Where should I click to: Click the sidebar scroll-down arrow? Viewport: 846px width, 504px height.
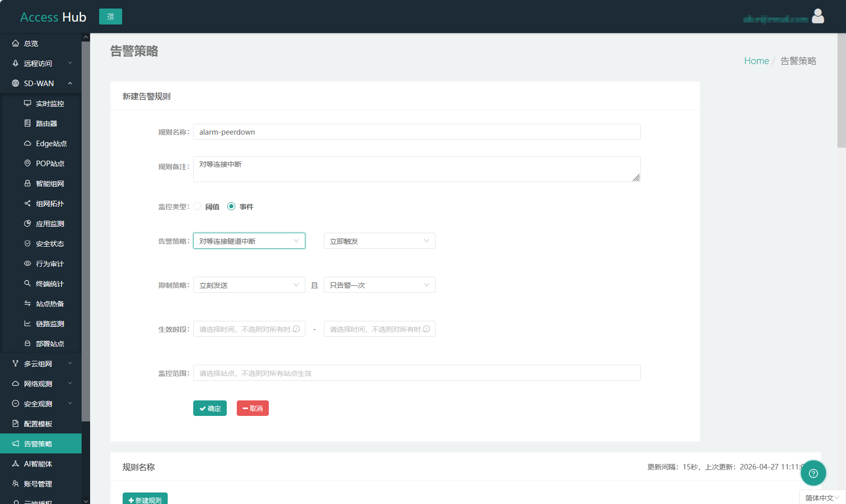click(x=86, y=500)
